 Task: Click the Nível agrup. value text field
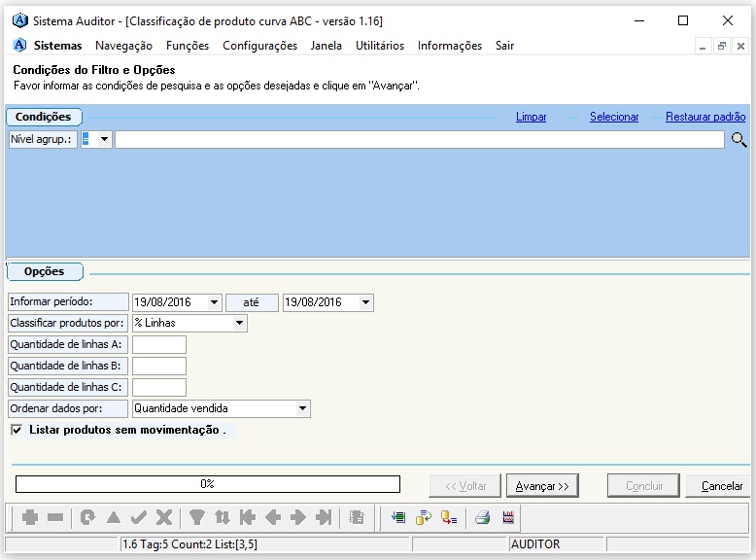[420, 139]
